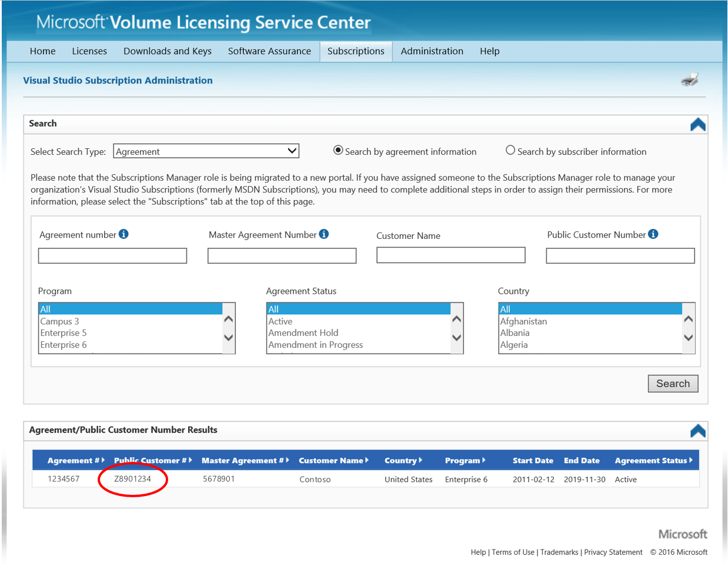This screenshot has height=569, width=728.
Task: Select Active in Agreement Status list
Action: (x=359, y=321)
